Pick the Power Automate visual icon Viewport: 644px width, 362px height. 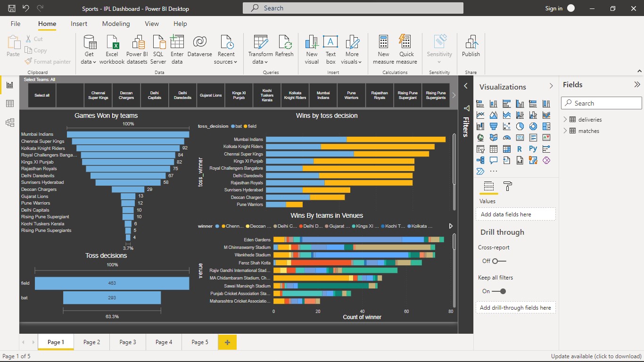[480, 172]
